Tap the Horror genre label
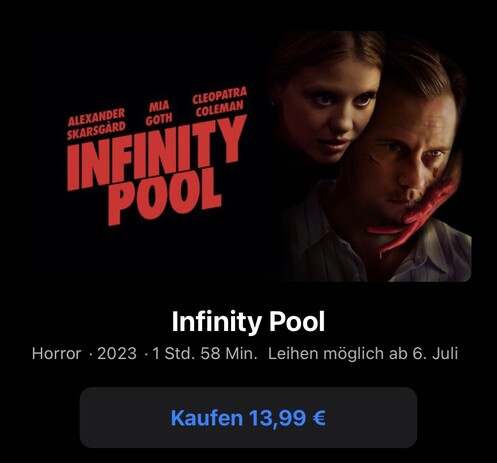 pyautogui.click(x=56, y=353)
